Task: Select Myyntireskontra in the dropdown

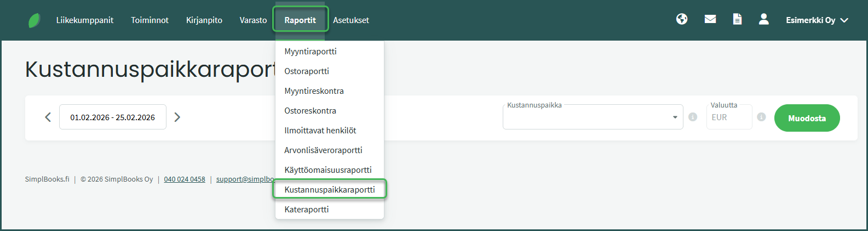Action: [314, 91]
